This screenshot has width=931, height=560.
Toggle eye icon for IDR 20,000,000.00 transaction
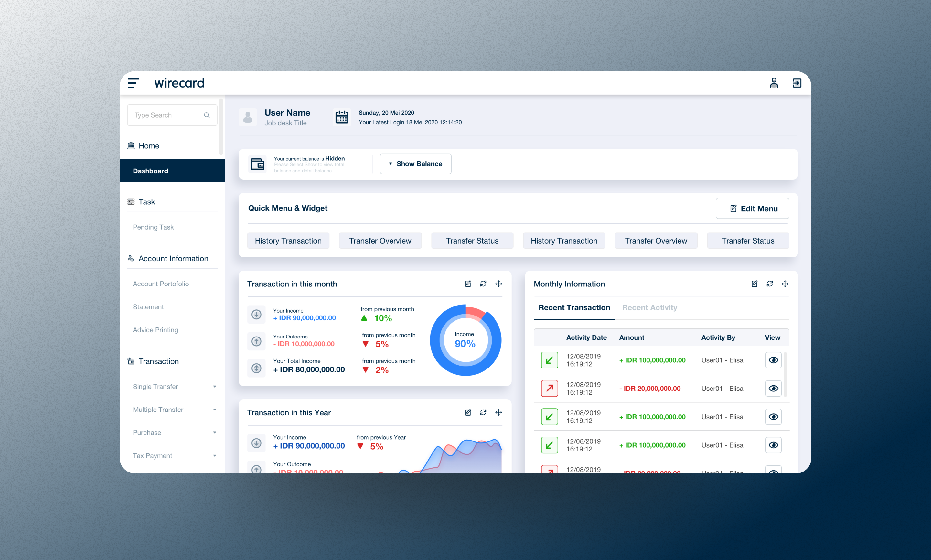point(773,388)
